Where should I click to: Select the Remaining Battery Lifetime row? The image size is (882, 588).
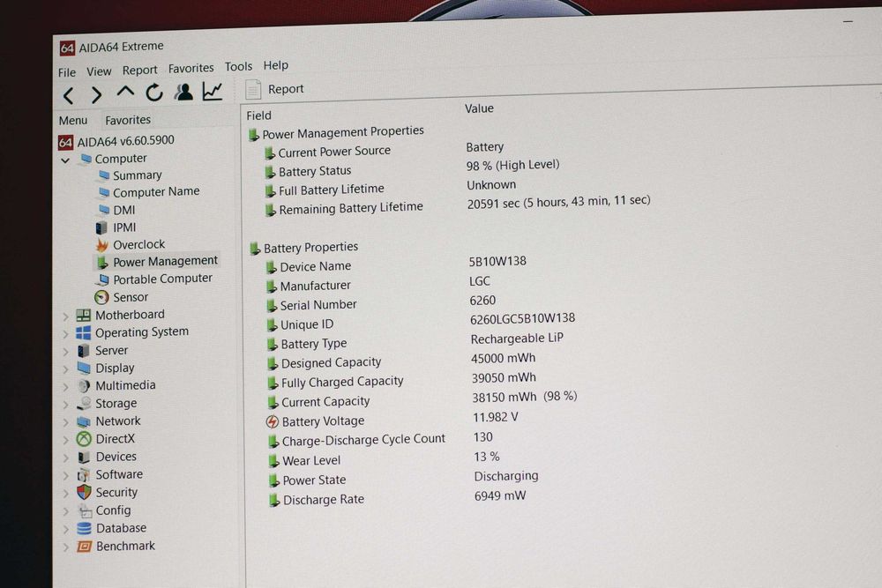tap(457, 205)
